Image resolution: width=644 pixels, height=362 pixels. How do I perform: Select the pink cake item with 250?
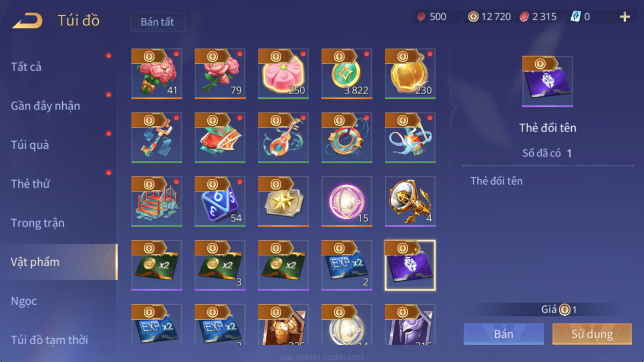tap(283, 74)
